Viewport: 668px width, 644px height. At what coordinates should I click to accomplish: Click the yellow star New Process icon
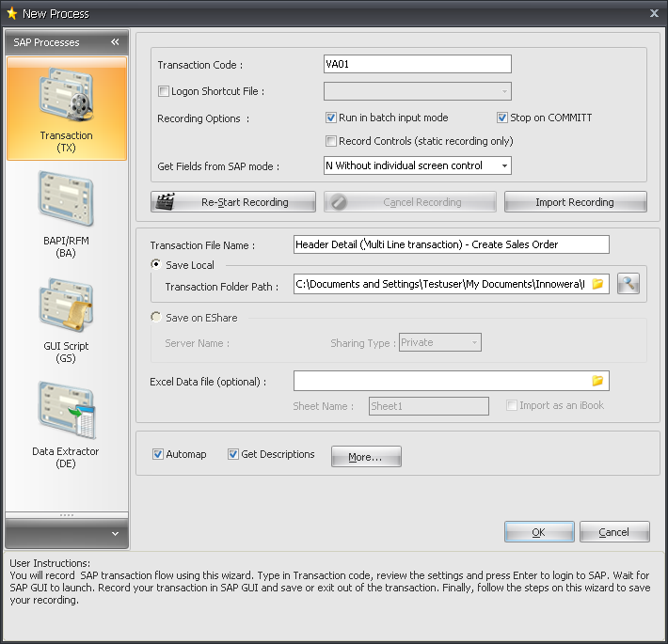point(11,13)
